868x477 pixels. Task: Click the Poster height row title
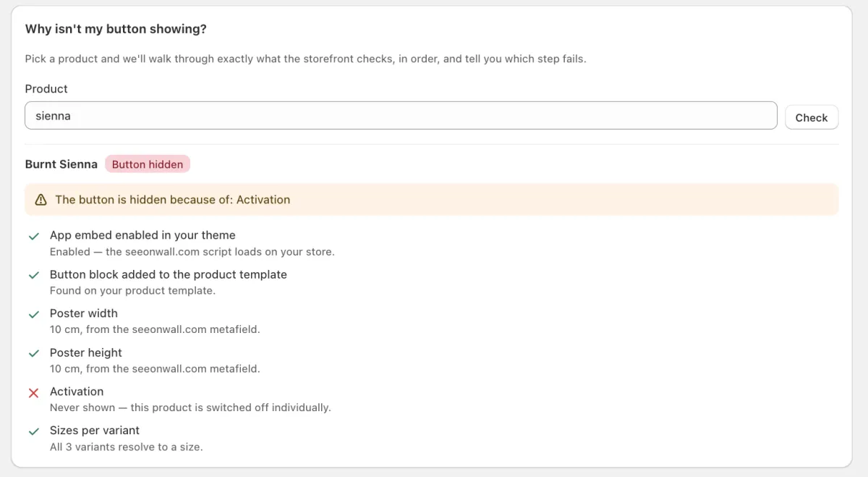(86, 353)
